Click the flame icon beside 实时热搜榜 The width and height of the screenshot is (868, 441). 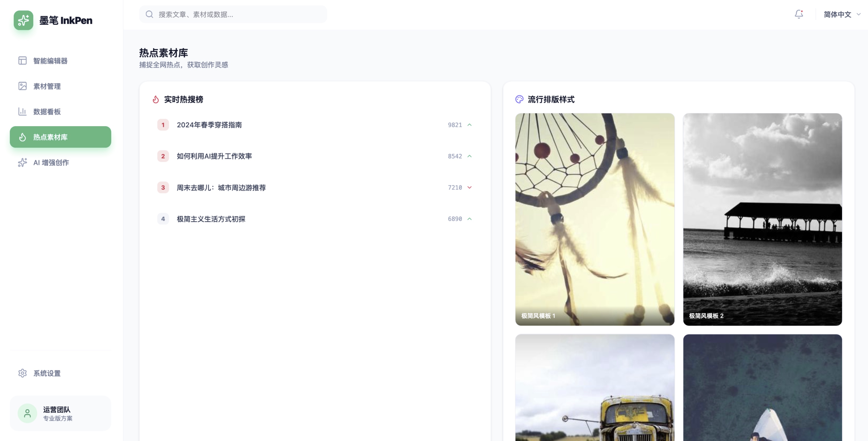pos(155,99)
